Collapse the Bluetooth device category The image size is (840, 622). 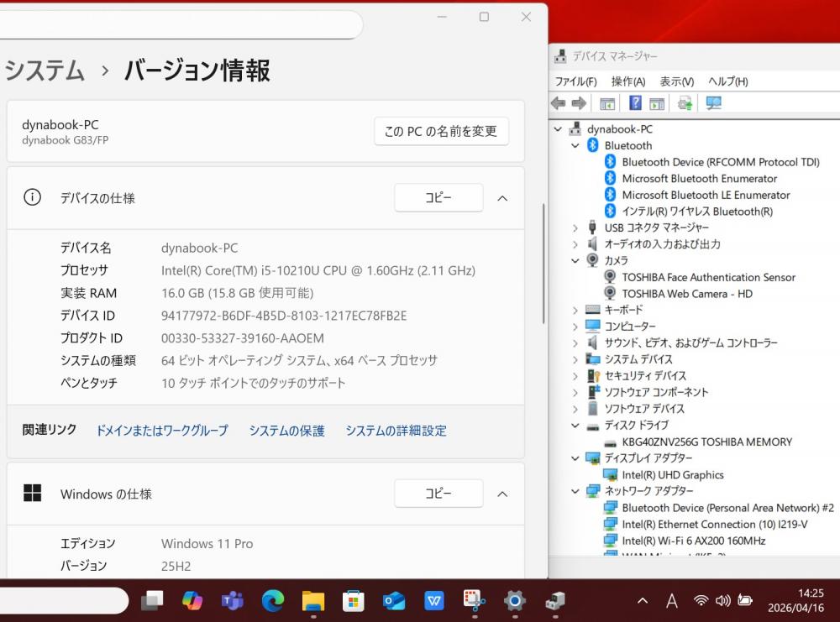[x=575, y=146]
